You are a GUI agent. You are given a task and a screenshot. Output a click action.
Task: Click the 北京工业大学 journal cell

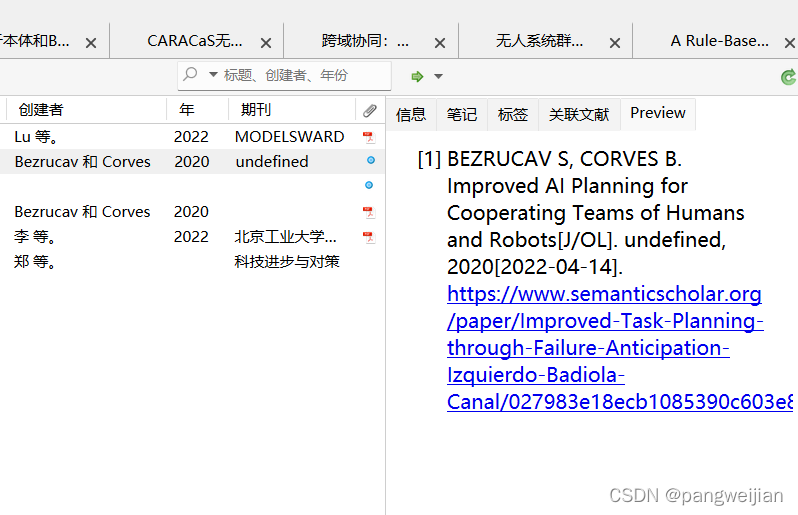pyautogui.click(x=286, y=237)
